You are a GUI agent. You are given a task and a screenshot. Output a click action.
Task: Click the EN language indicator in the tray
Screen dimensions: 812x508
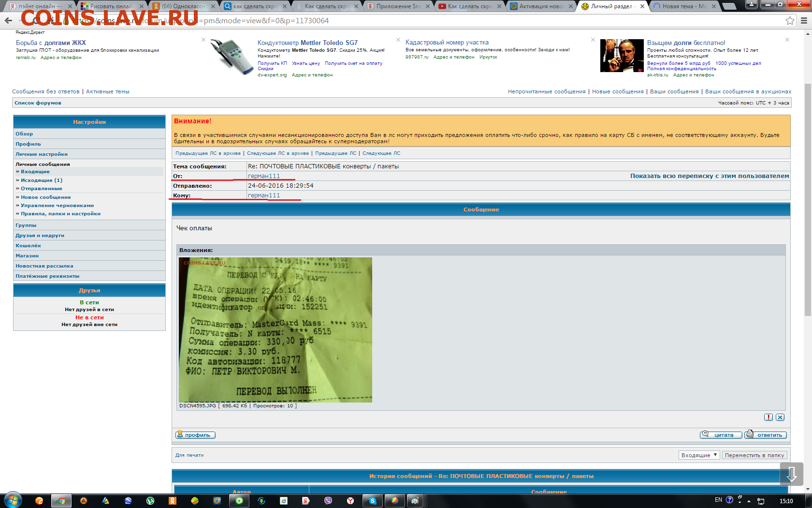718,500
